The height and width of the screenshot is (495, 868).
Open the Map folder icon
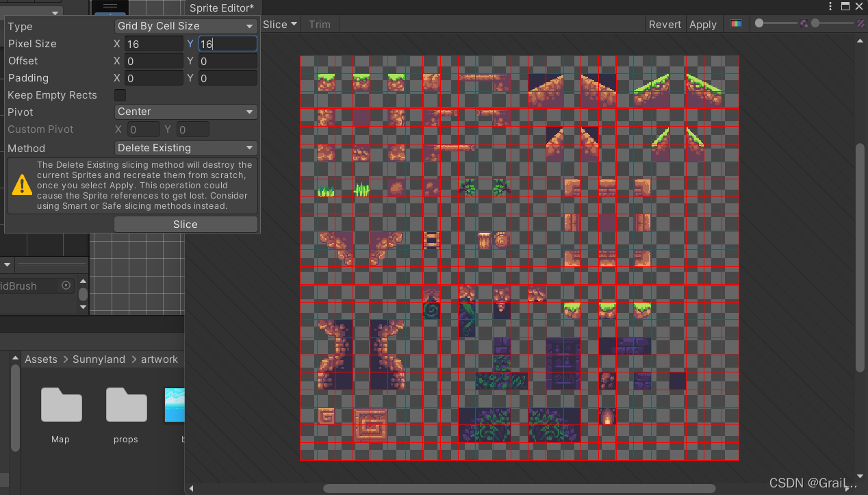point(61,404)
